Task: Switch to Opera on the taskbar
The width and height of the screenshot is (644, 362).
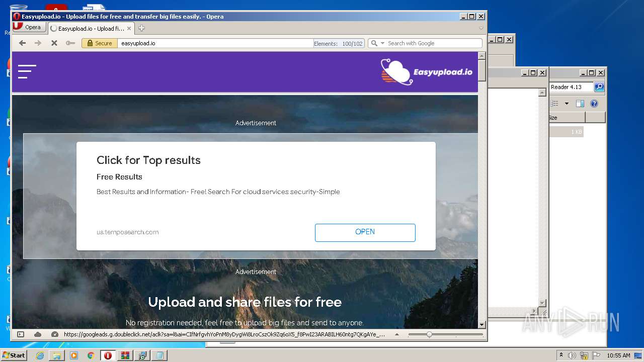Action: [x=108, y=355]
